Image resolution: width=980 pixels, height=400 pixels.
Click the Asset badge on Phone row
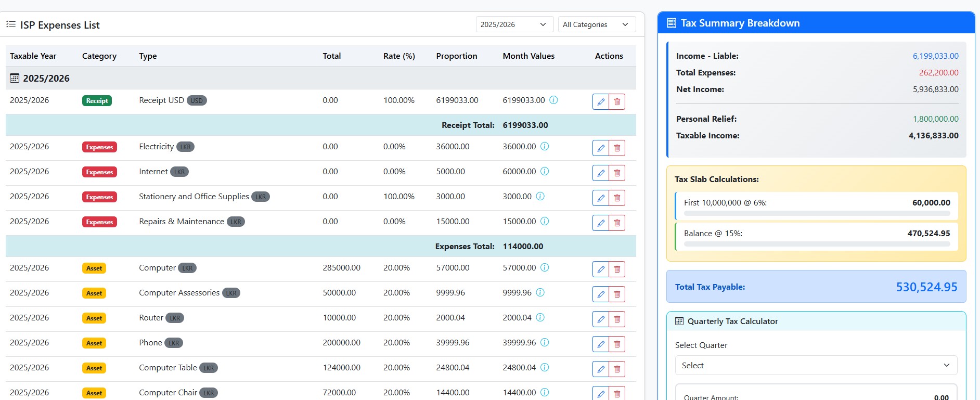(x=94, y=343)
